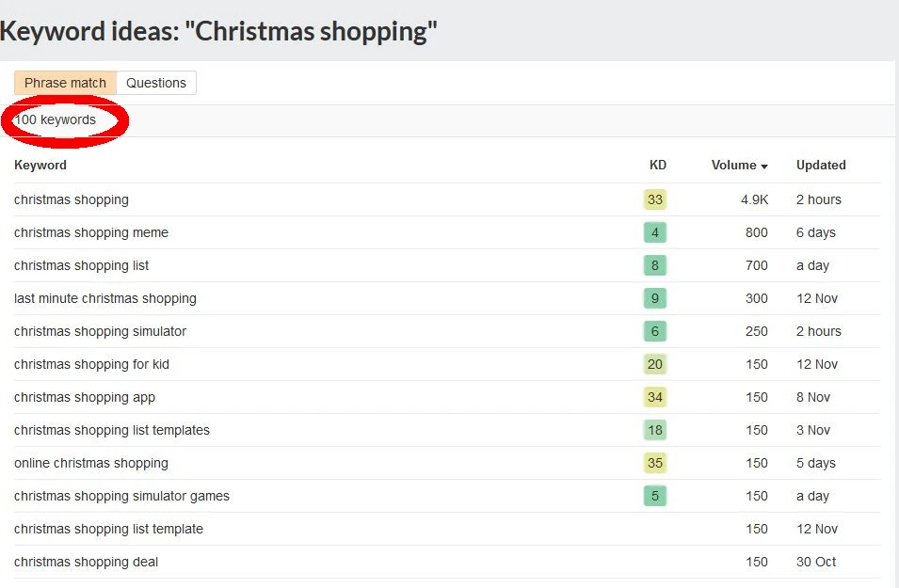The height and width of the screenshot is (588, 899).
Task: Open the 'christmas shopping list' keyword
Action: tap(82, 265)
